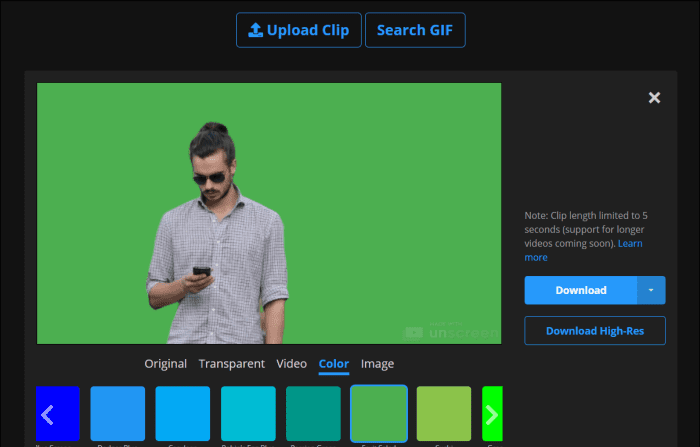Show previous colors with left chevron
The image size is (700, 447).
click(x=47, y=415)
